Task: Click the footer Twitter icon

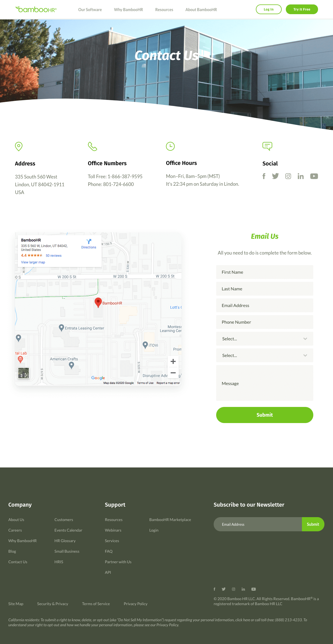Action: point(224,589)
